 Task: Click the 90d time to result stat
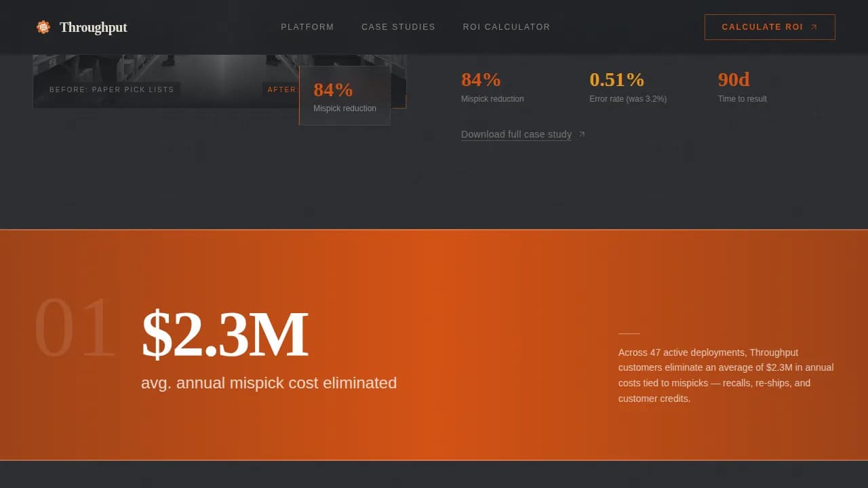(743, 87)
